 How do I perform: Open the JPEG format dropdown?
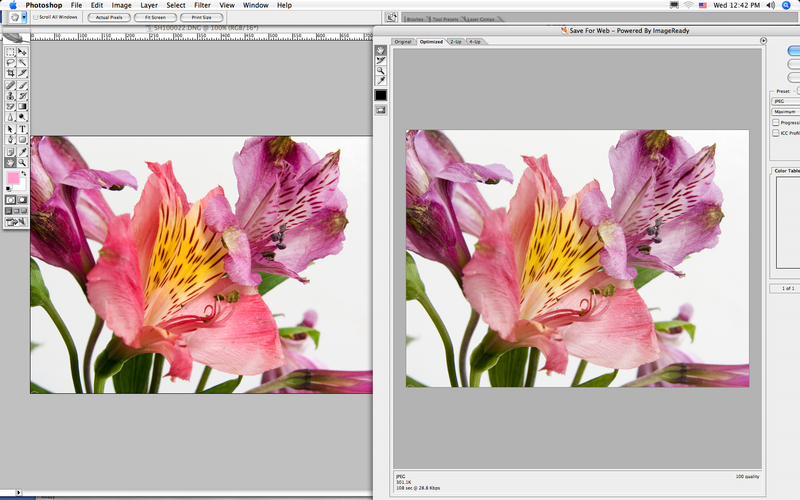click(784, 101)
